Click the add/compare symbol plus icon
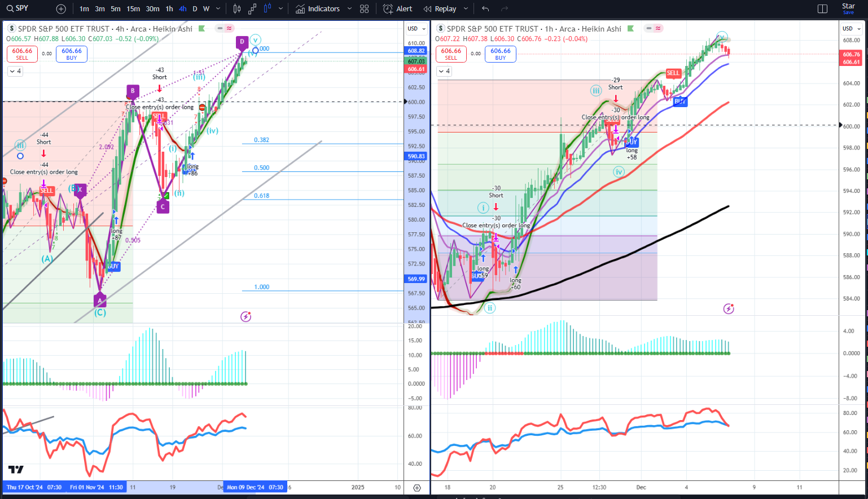This screenshot has height=499, width=868. [61, 9]
